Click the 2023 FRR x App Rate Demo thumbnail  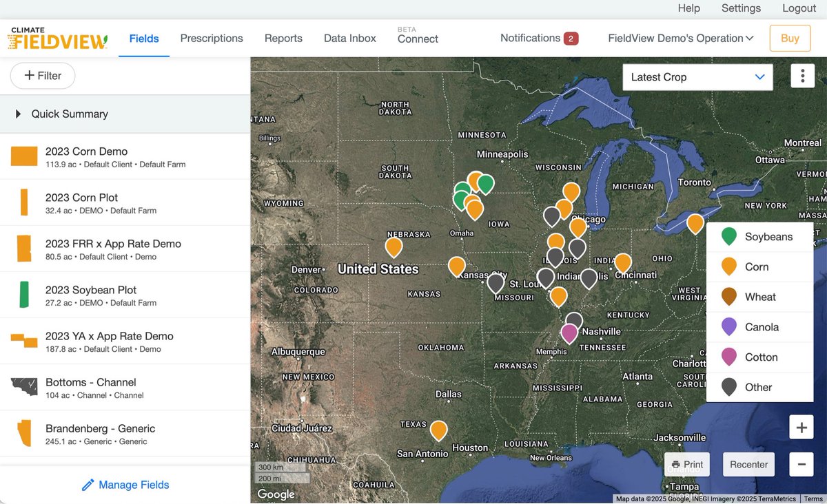point(24,249)
